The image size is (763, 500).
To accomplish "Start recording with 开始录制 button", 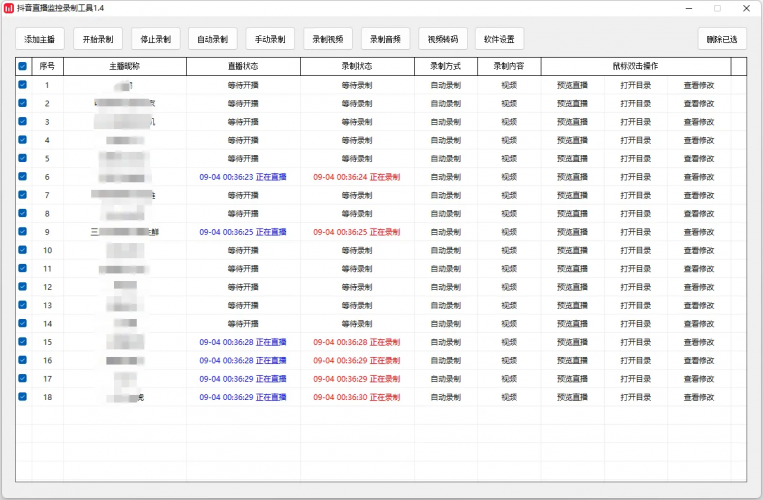I will tap(98, 39).
